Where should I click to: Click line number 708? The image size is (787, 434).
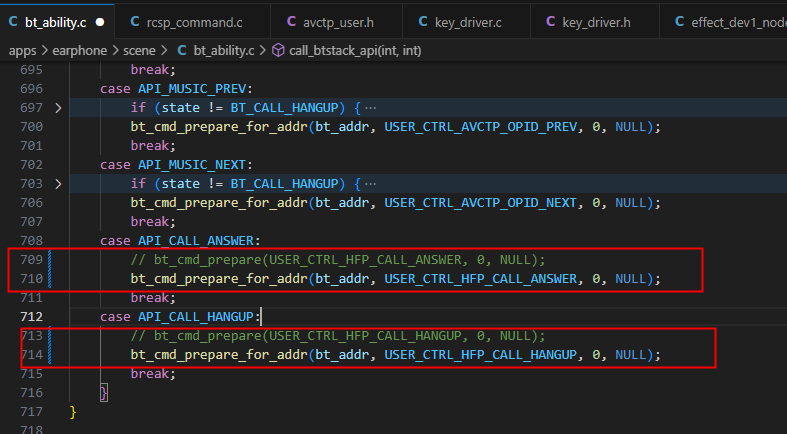coord(32,241)
